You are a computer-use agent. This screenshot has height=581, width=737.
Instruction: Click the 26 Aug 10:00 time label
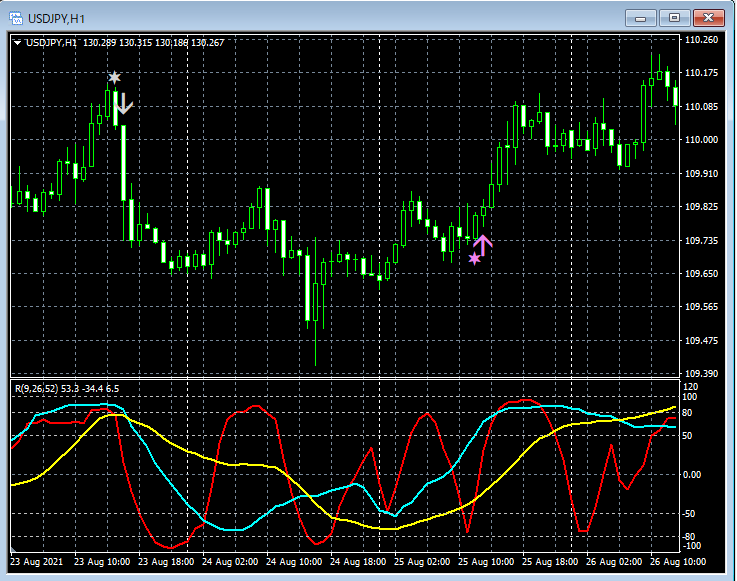tap(678, 562)
